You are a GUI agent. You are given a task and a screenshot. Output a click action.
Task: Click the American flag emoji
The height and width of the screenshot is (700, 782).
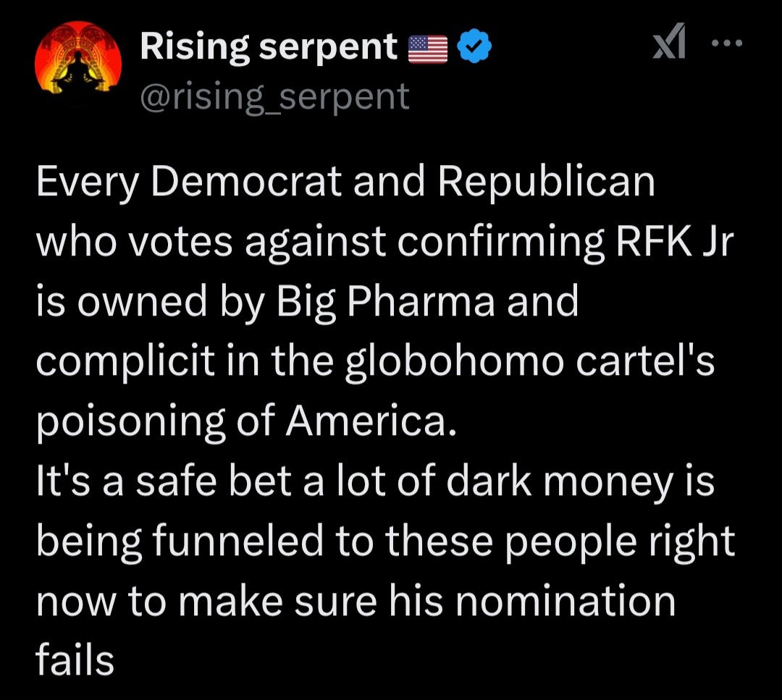(x=428, y=49)
